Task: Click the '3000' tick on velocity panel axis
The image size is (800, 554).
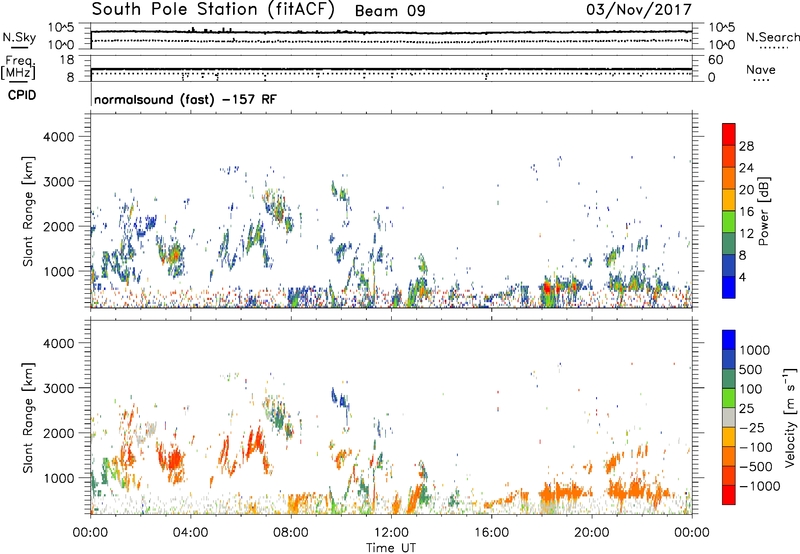Action: coord(58,388)
